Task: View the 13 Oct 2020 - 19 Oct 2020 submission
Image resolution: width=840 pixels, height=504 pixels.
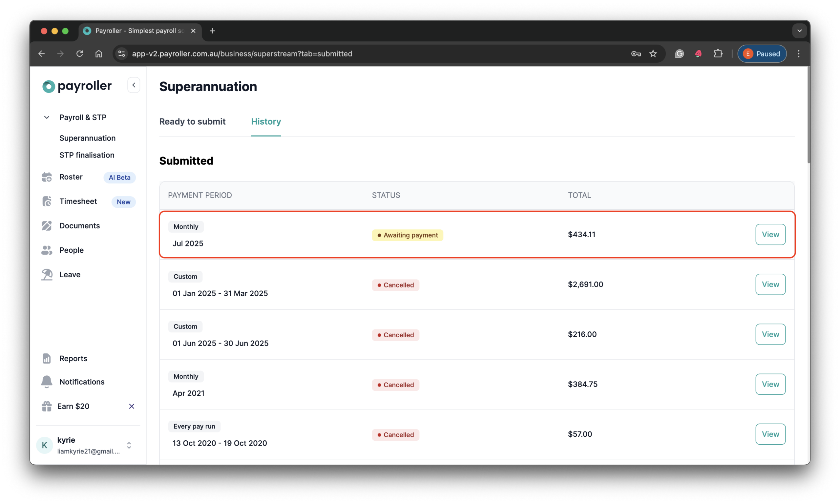Action: [770, 434]
